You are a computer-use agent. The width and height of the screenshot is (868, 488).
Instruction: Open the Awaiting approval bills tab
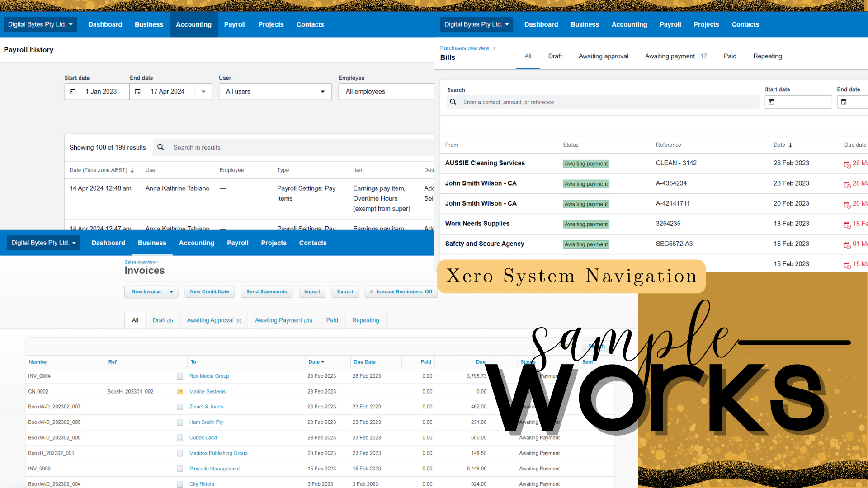(603, 56)
